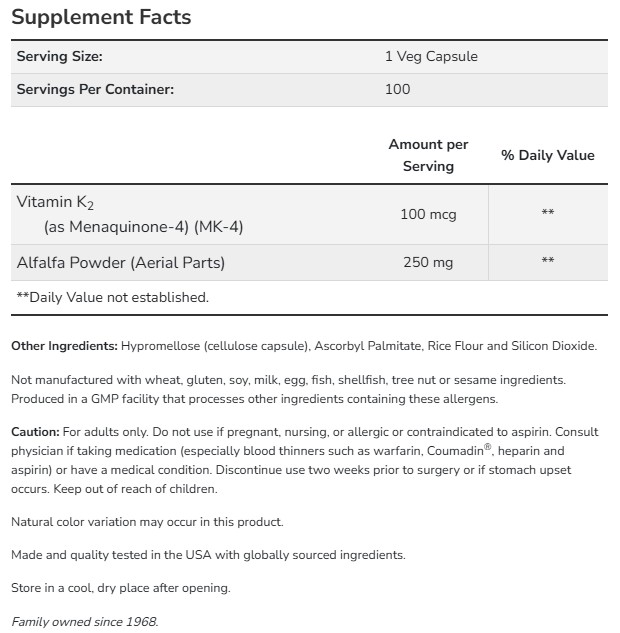Click the Servings Per Container label
The height and width of the screenshot is (633, 620).
point(95,89)
